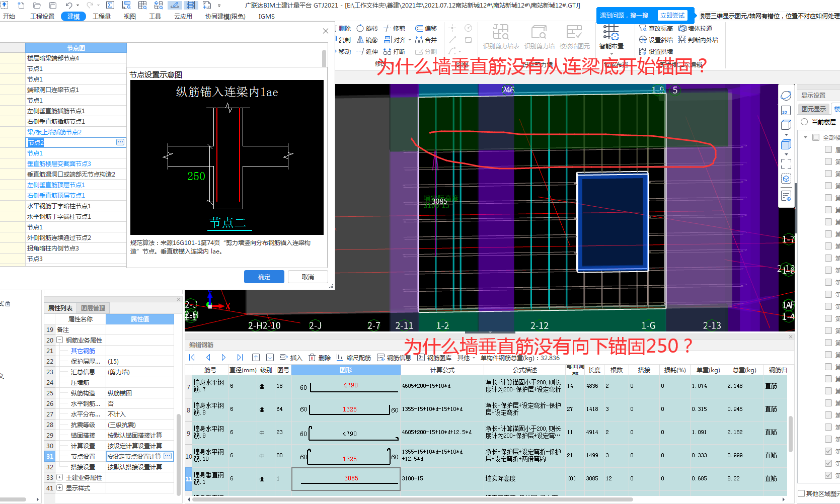The height and width of the screenshot is (504, 840).
Task: Switch to View (视图) tab
Action: (130, 17)
